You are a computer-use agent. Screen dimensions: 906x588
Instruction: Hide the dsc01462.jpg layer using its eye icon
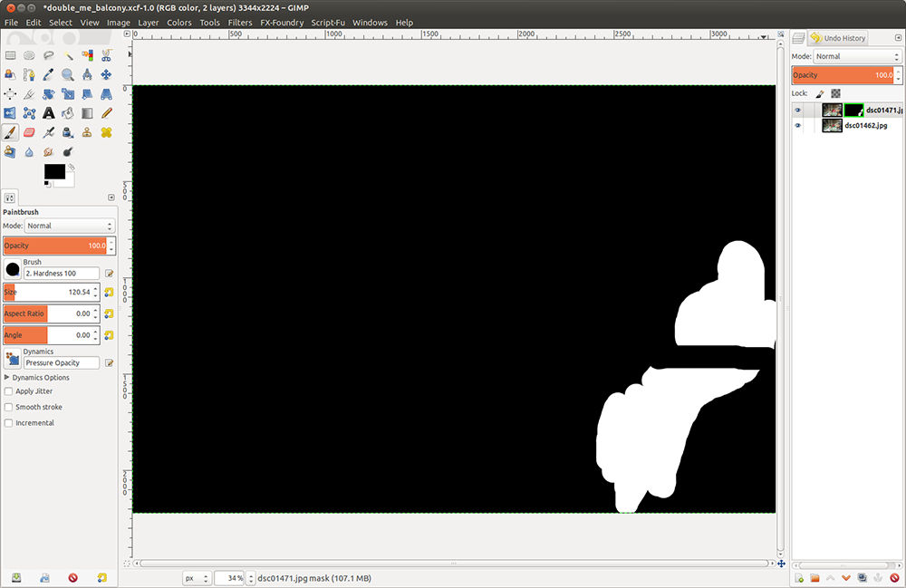point(798,126)
